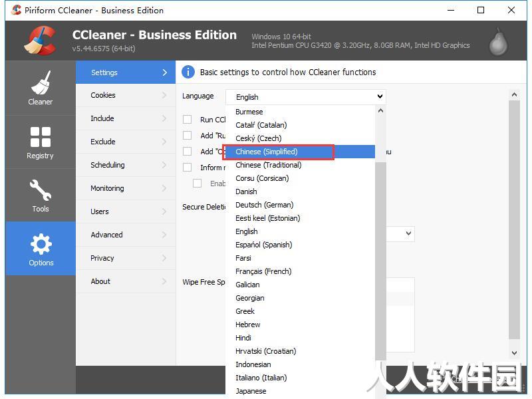Select Burmese from the language list
532x399 pixels.
pyautogui.click(x=301, y=112)
